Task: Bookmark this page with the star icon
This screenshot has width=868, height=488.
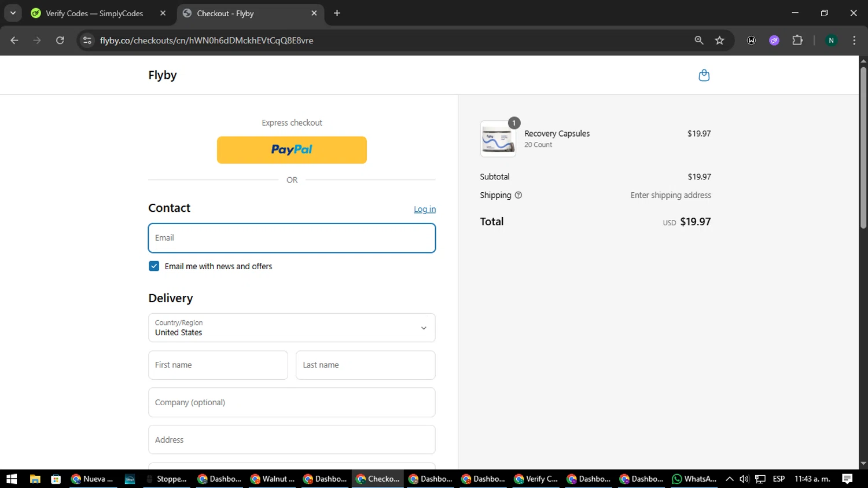Action: pyautogui.click(x=719, y=41)
